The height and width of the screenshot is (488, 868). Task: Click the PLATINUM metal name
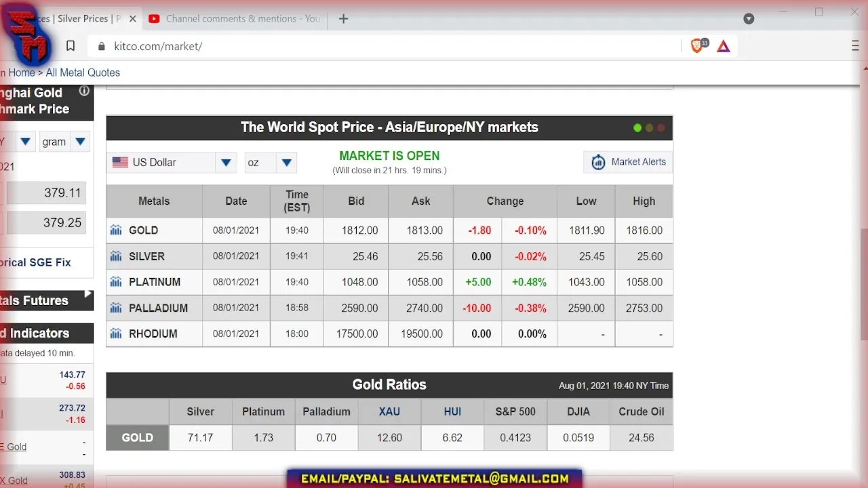[x=155, y=282]
